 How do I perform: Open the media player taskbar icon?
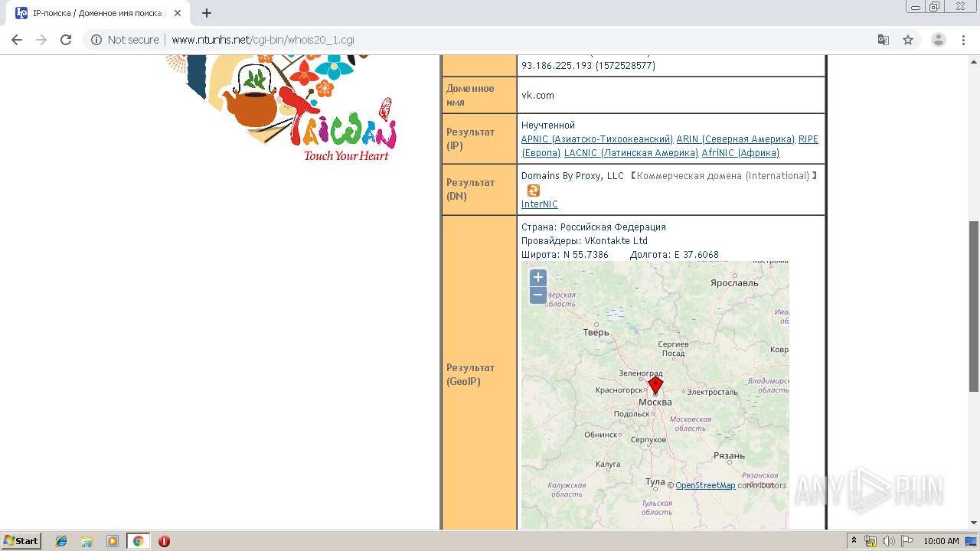113,541
